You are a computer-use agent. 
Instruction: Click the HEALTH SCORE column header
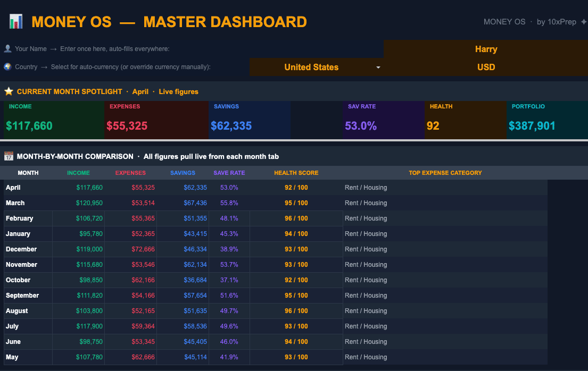(x=296, y=173)
